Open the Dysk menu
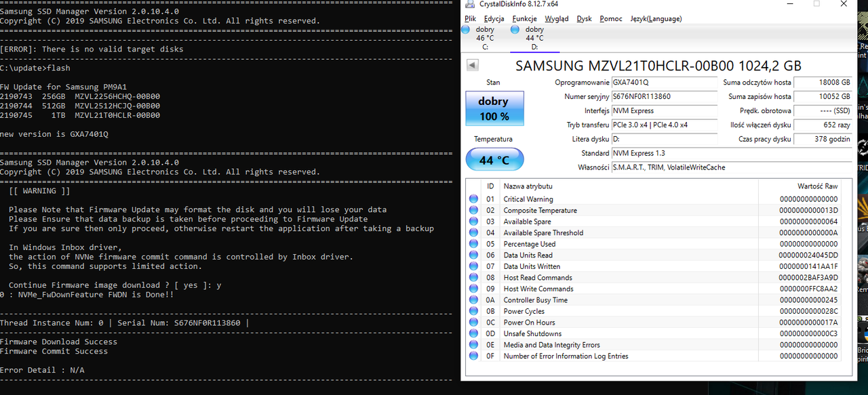 (x=584, y=18)
